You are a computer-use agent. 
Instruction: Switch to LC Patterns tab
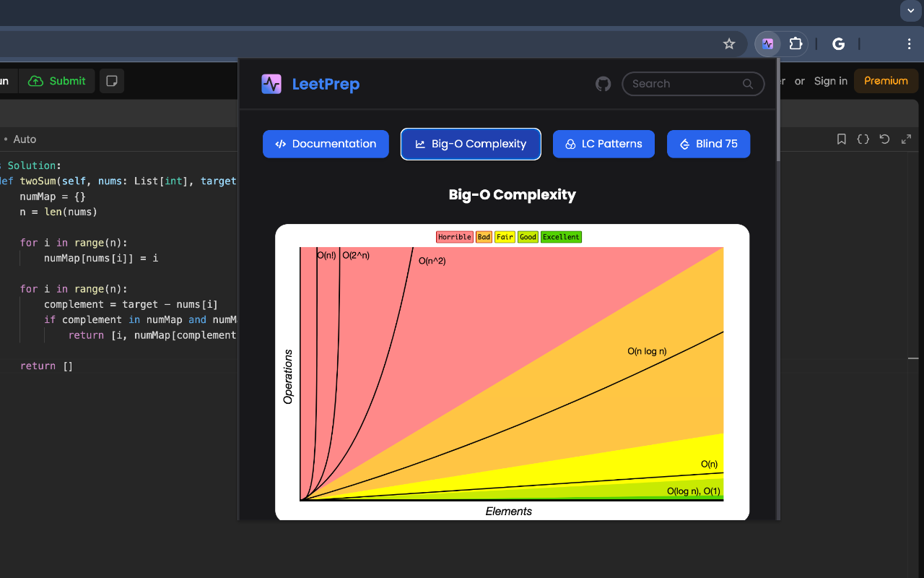click(x=603, y=144)
